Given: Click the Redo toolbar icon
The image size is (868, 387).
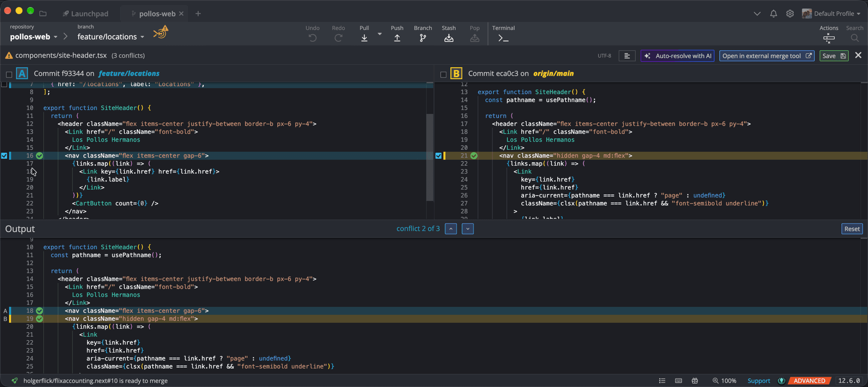Looking at the screenshot, I should click(x=338, y=38).
